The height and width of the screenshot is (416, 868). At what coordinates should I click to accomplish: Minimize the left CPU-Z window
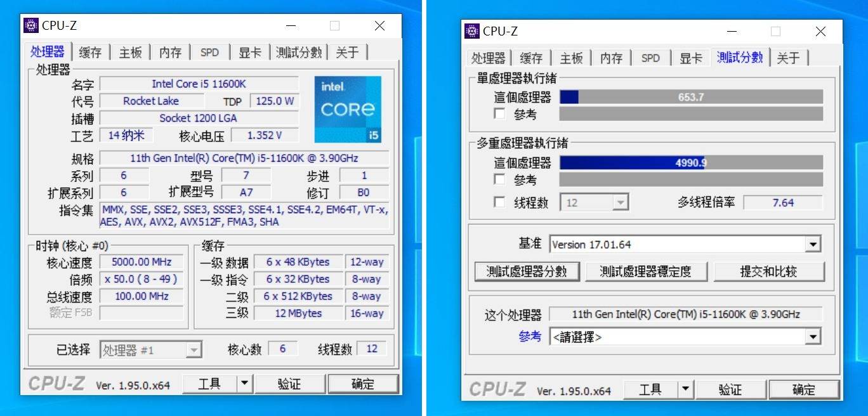click(291, 26)
